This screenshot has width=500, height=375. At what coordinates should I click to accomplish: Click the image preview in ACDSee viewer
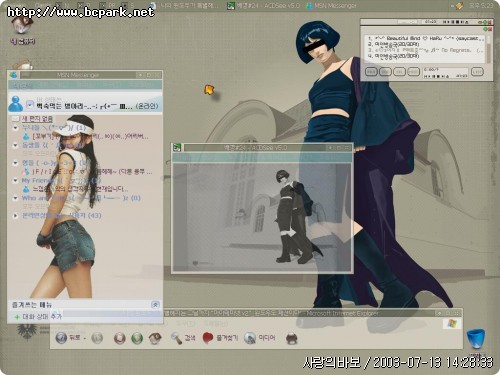point(262,217)
